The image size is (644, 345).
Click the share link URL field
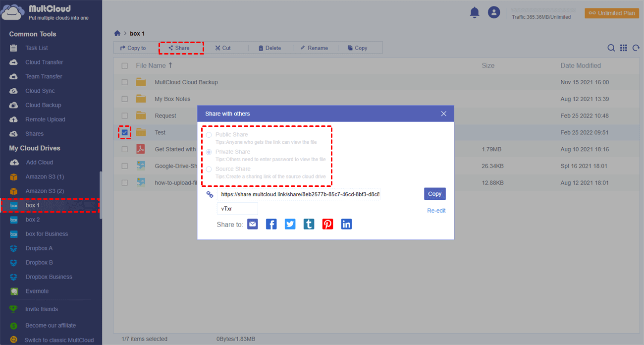pyautogui.click(x=299, y=194)
